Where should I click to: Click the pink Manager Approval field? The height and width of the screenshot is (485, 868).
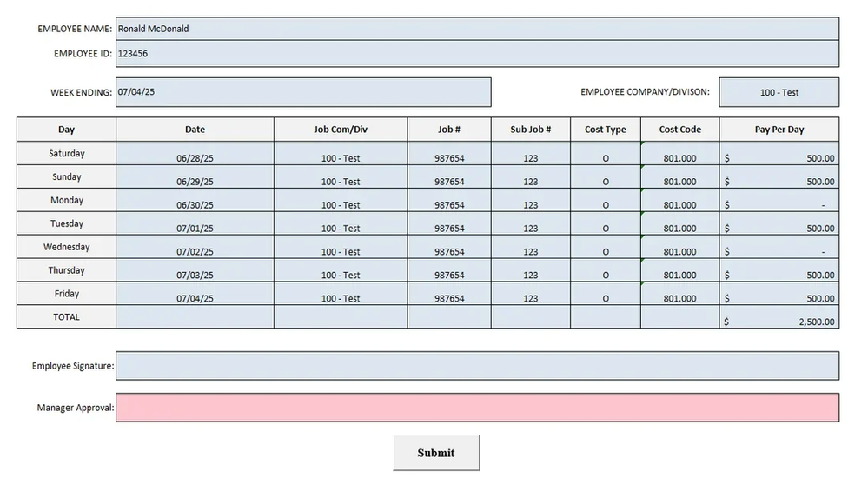point(477,408)
